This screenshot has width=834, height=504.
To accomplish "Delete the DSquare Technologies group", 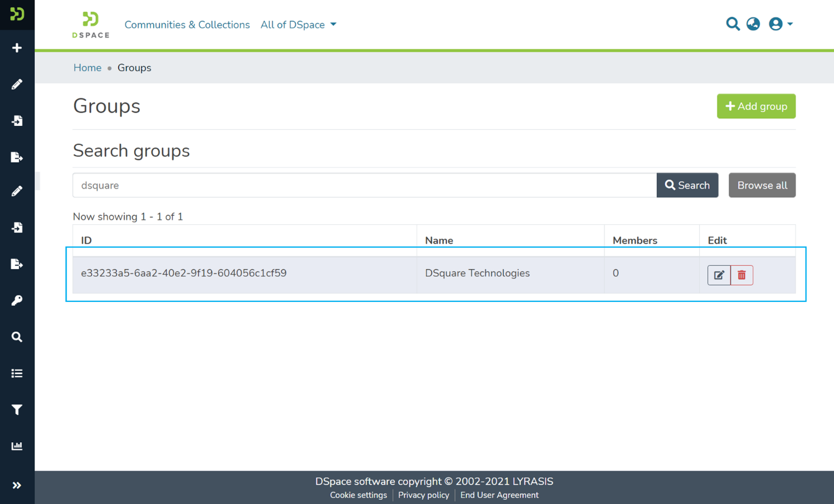I will click(741, 275).
